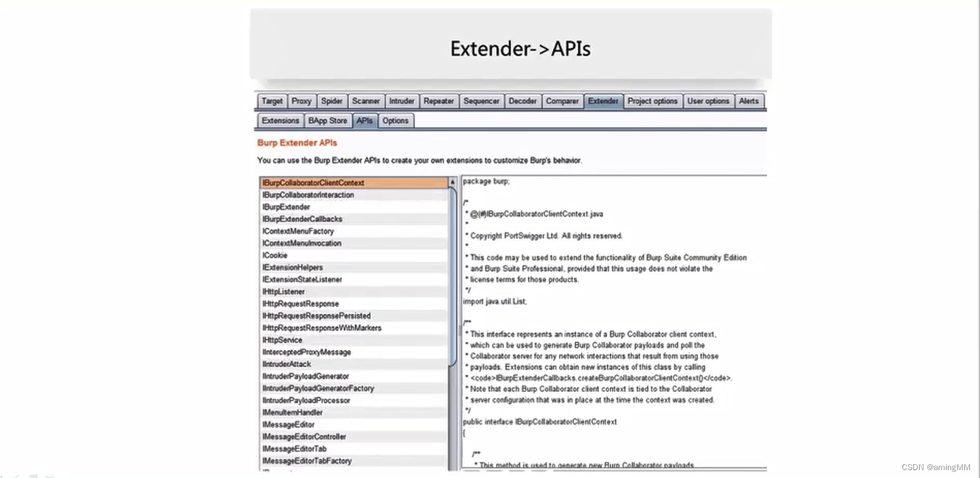980x478 pixels.
Task: Select the Comparer tab
Action: coord(563,101)
